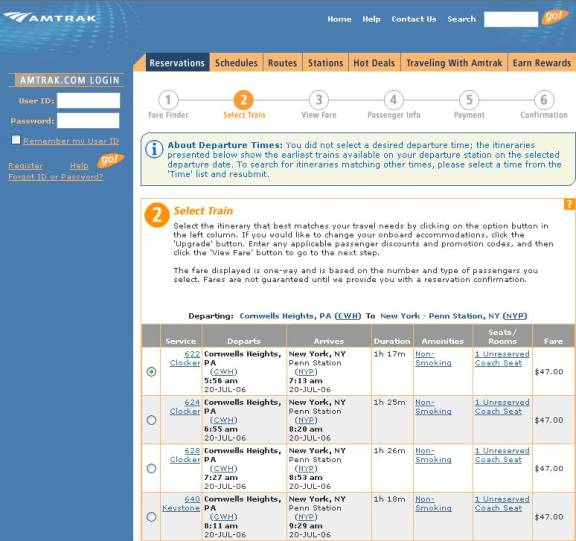Viewport: 576px width, 541px height.
Task: Select the 624 Clocker train radio button
Action: pos(151,420)
